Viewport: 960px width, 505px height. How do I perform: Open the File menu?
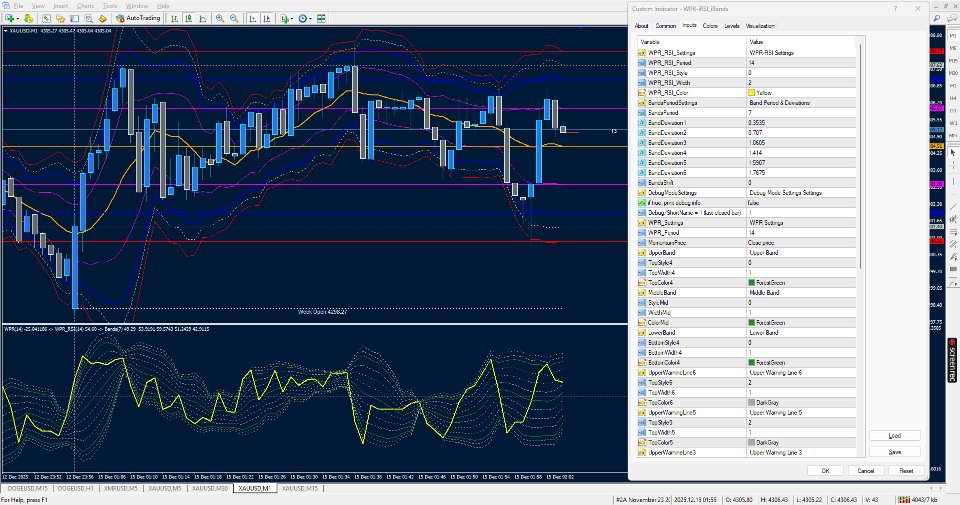(x=18, y=6)
